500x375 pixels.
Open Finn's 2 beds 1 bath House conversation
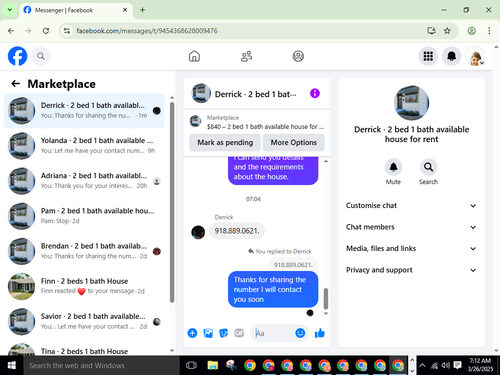tap(84, 286)
